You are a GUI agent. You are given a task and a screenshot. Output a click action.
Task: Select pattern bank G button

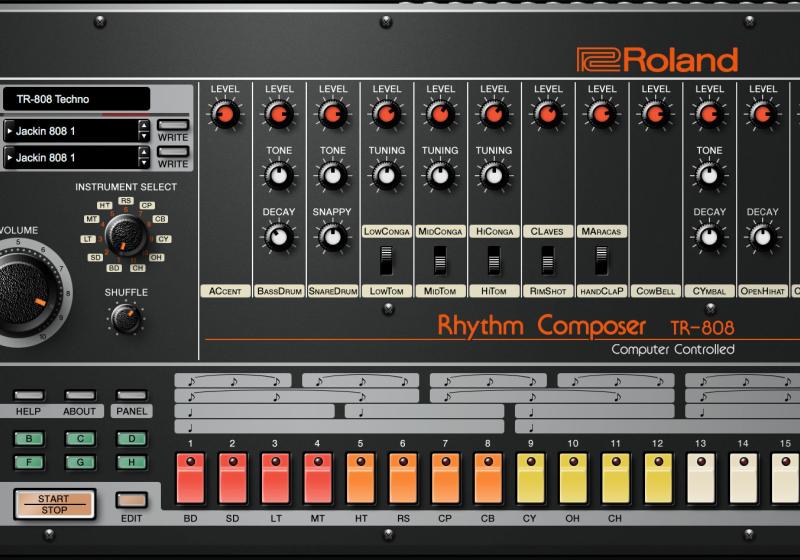[80, 463]
